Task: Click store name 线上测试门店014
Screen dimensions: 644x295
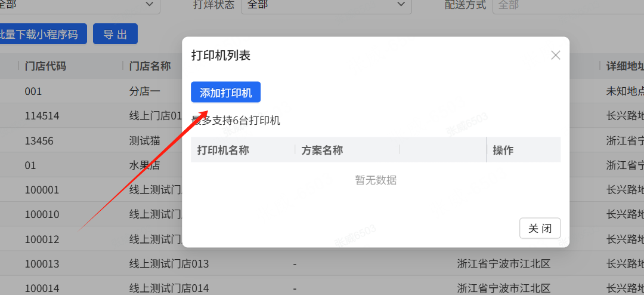Action: point(169,288)
